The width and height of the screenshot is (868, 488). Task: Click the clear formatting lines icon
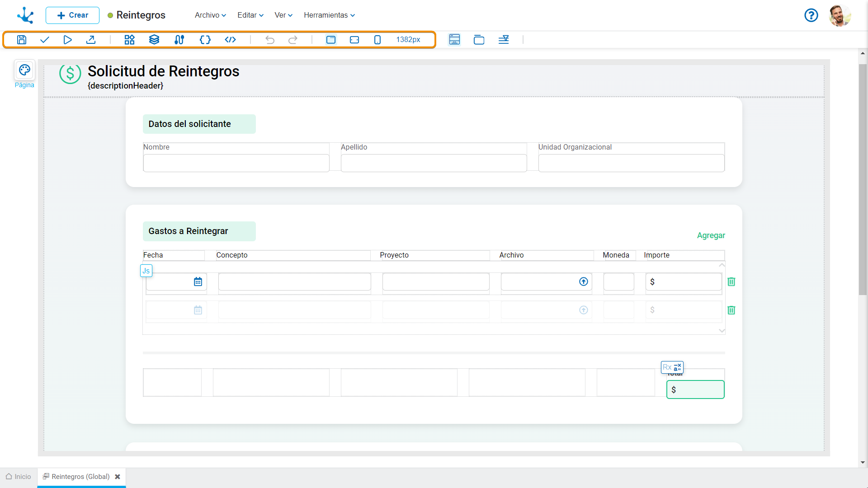504,40
